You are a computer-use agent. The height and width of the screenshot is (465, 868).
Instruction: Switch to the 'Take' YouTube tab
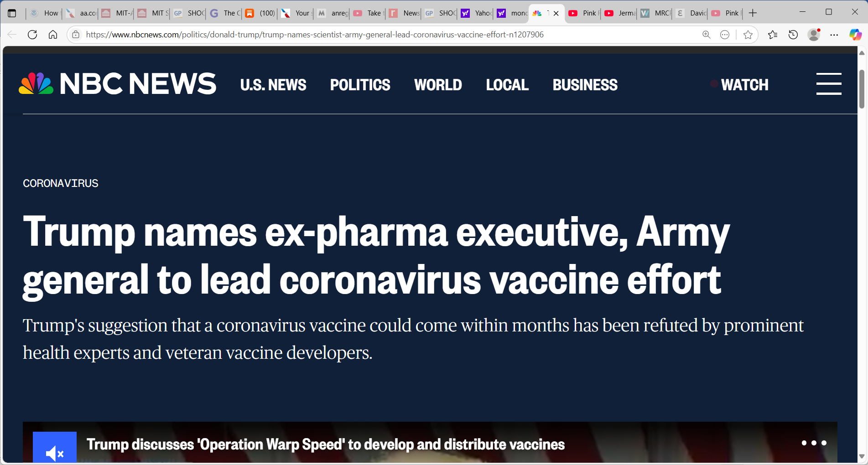click(x=369, y=13)
